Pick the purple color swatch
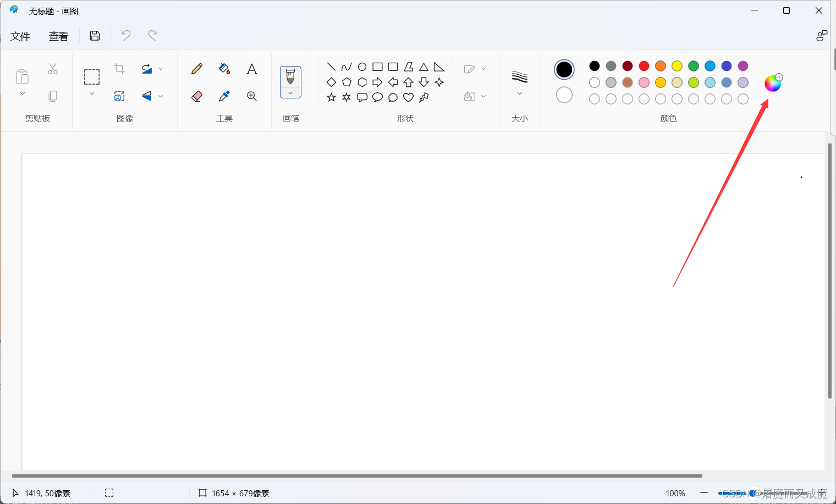The width and height of the screenshot is (836, 504). coord(743,66)
